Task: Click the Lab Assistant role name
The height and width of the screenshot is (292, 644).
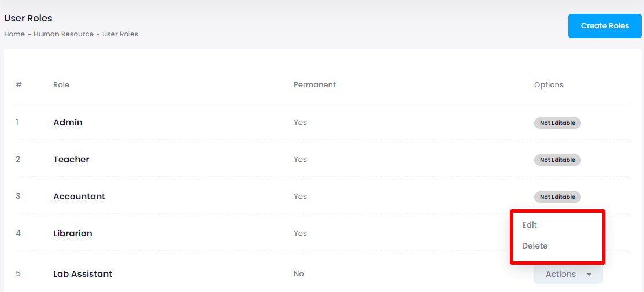Action: coord(83,274)
